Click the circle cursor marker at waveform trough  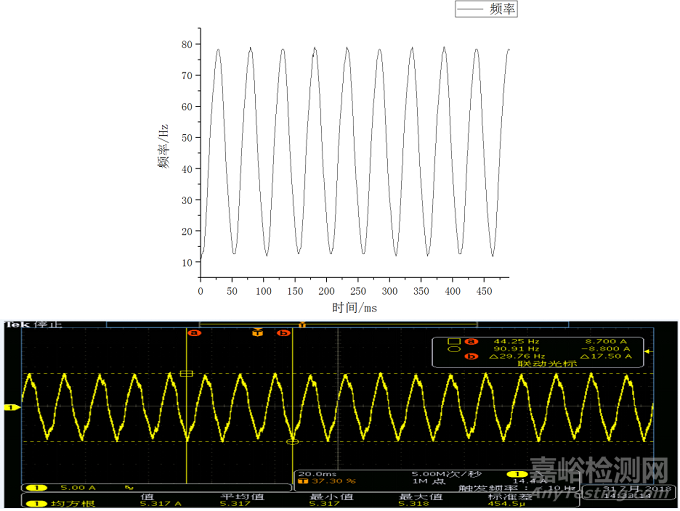coord(292,441)
